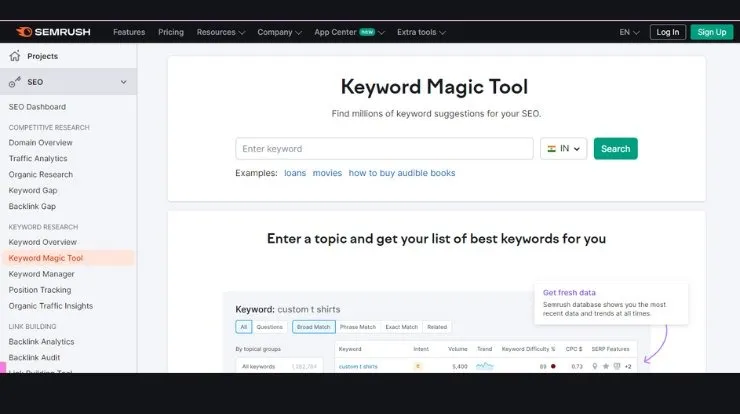Click the SEO key icon

pos(15,82)
